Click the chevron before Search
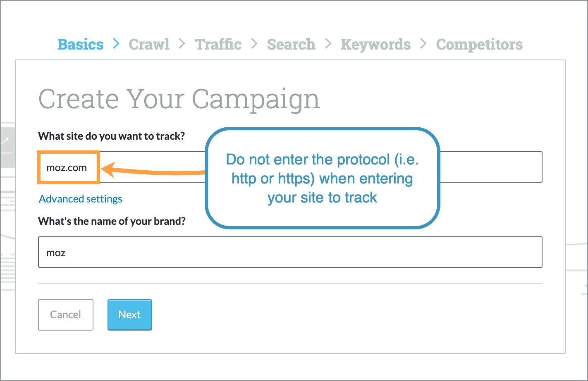Viewport: 588px width, 381px height. click(x=254, y=44)
